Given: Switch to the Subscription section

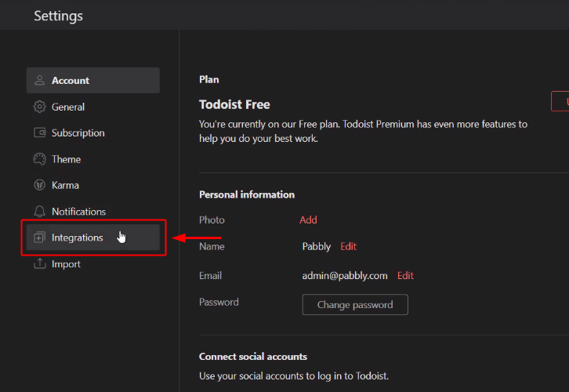Looking at the screenshot, I should [x=93, y=132].
